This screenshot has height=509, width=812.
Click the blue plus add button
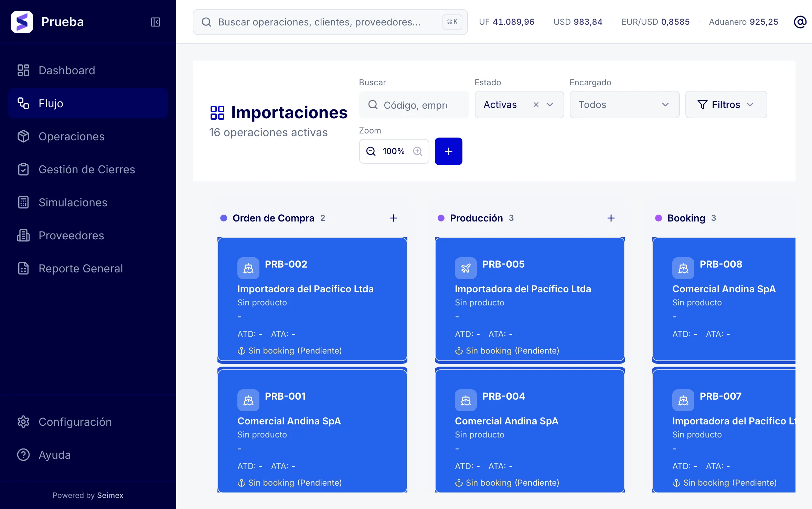449,151
